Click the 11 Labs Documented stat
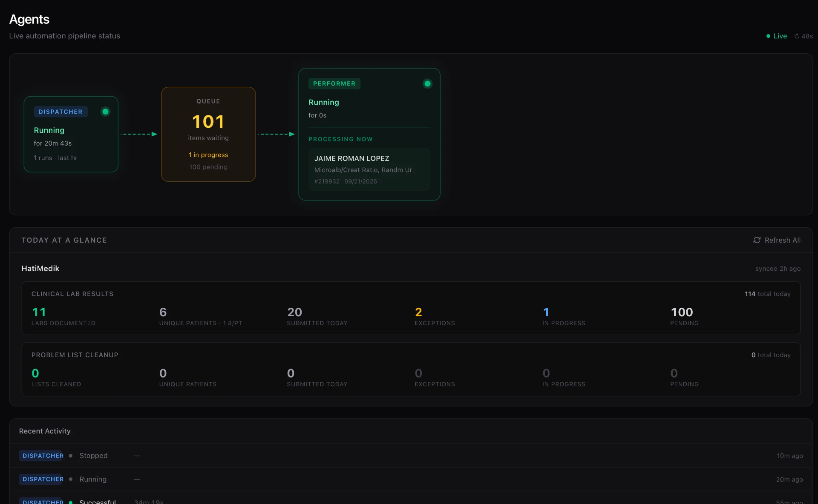 (63, 317)
